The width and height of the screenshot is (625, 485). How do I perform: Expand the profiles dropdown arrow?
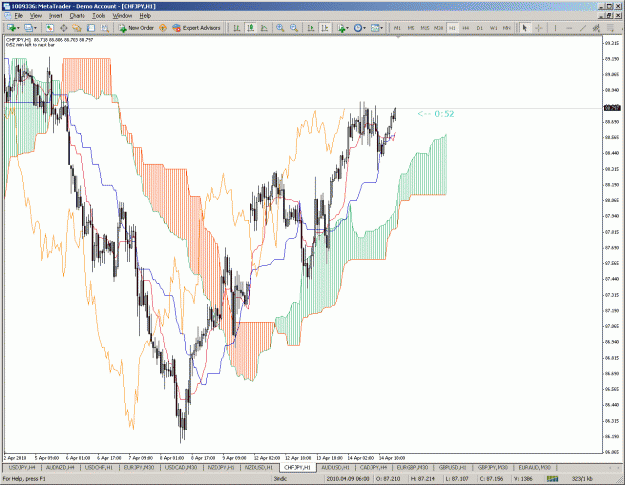[x=35, y=28]
